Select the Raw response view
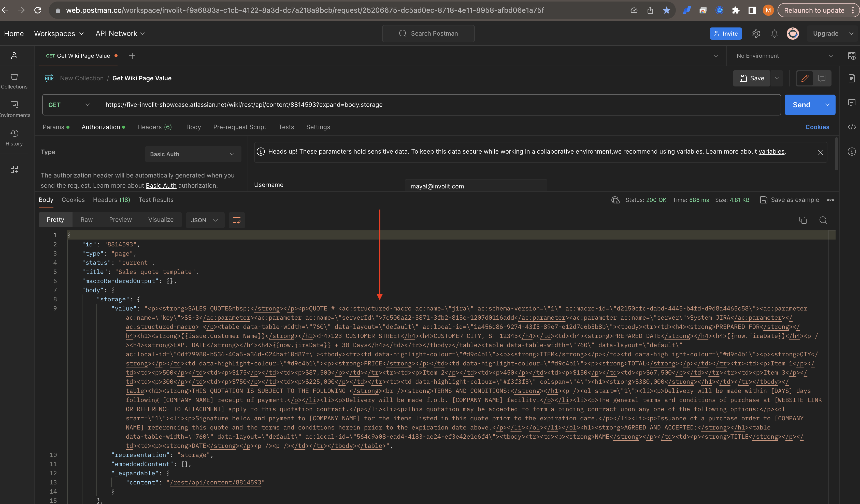The height and width of the screenshot is (504, 860). click(x=86, y=220)
